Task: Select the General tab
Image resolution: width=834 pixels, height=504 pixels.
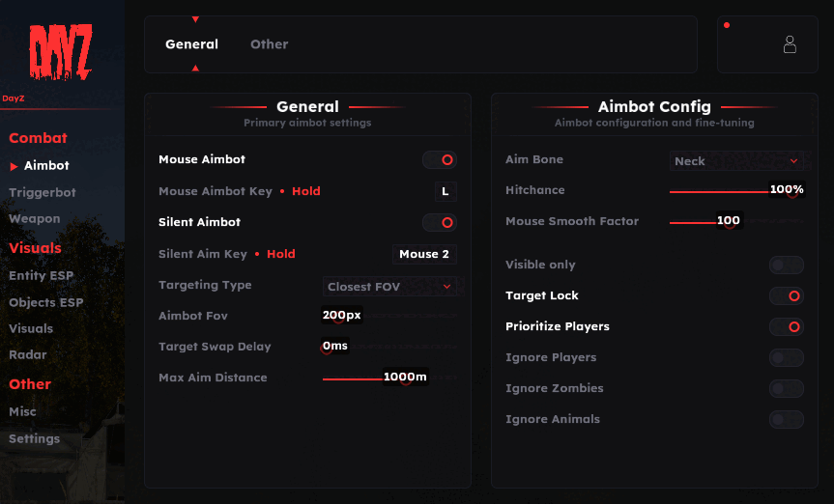Action: [x=191, y=44]
